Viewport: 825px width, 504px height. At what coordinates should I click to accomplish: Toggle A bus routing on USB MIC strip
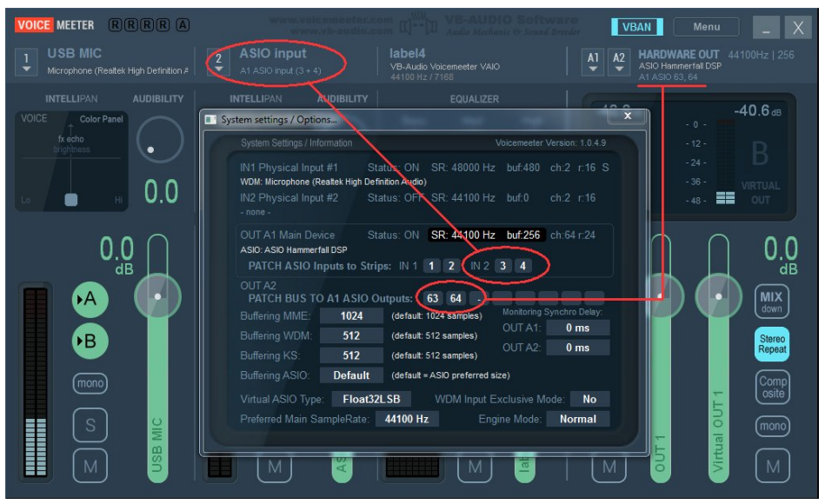point(90,299)
